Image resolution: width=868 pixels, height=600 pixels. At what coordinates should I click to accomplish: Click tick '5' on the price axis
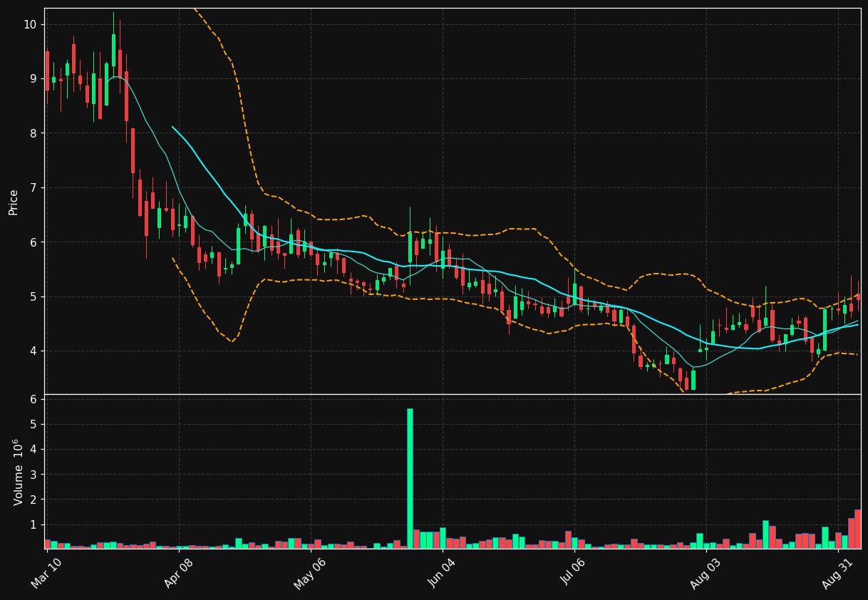click(33, 296)
